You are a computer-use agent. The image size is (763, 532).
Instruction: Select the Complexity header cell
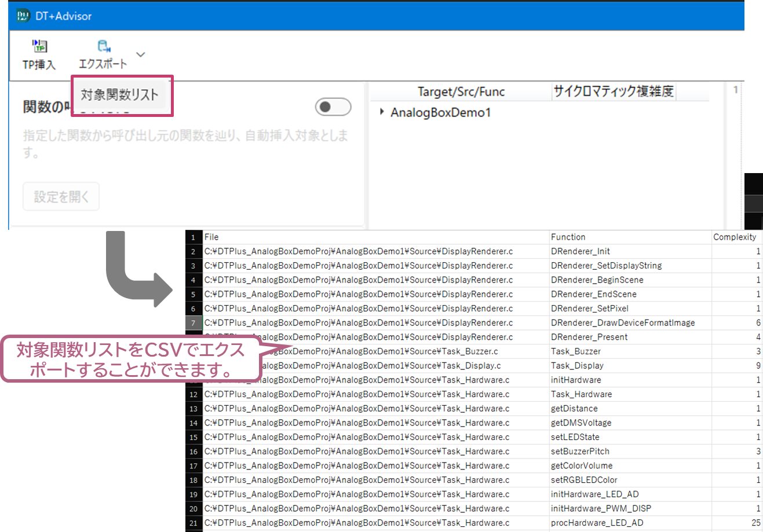[x=735, y=237]
